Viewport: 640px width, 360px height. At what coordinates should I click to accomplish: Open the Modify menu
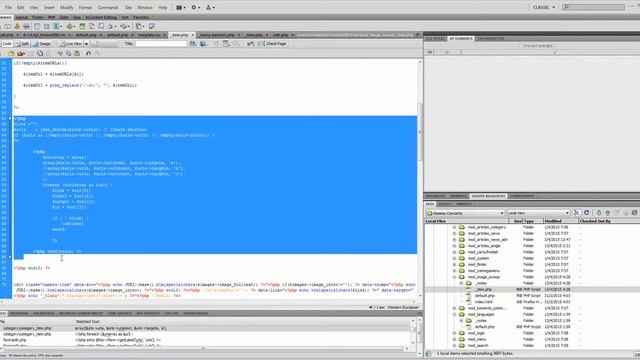point(67,7)
